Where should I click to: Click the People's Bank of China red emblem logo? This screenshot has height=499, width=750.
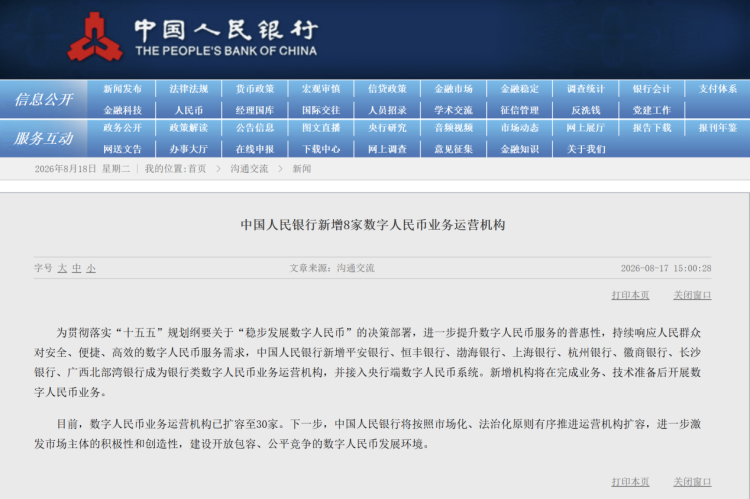[x=95, y=37]
